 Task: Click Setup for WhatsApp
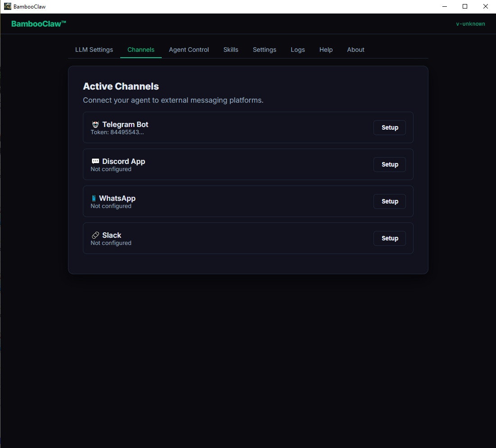[389, 201]
